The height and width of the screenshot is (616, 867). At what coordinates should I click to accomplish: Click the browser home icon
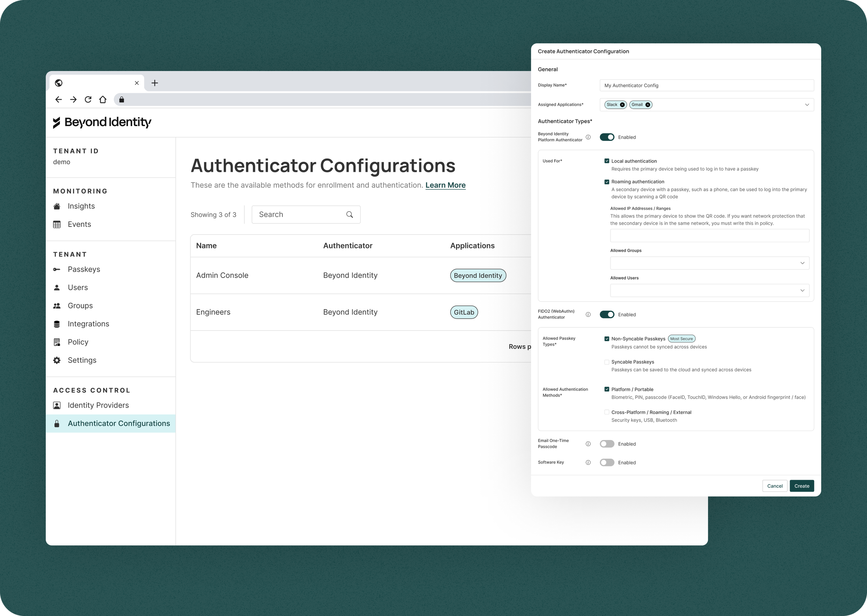(x=103, y=99)
